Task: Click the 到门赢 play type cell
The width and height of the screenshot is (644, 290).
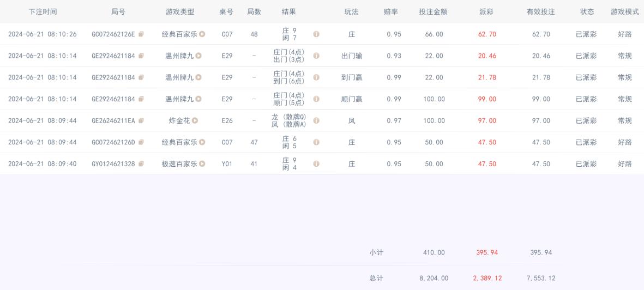Action: (x=352, y=77)
